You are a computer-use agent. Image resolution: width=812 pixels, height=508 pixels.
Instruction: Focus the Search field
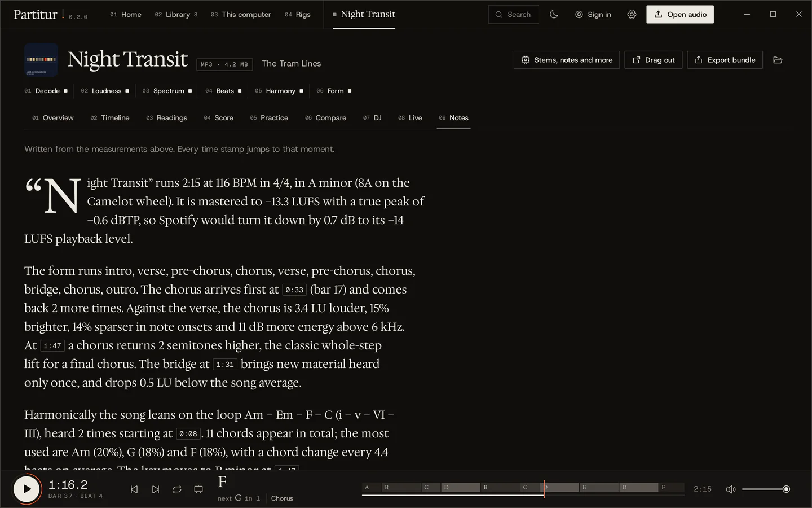[513, 15]
